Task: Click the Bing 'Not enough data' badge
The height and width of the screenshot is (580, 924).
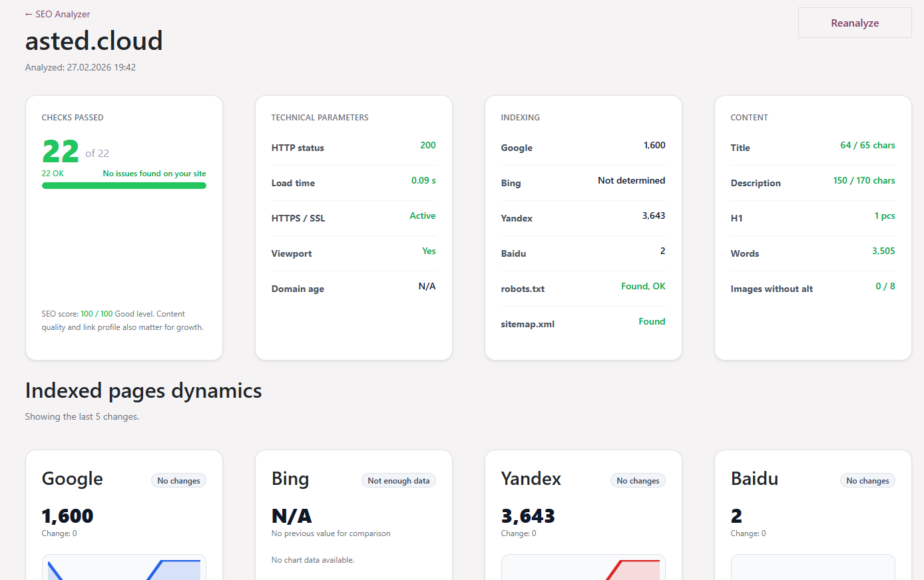Action: (398, 481)
